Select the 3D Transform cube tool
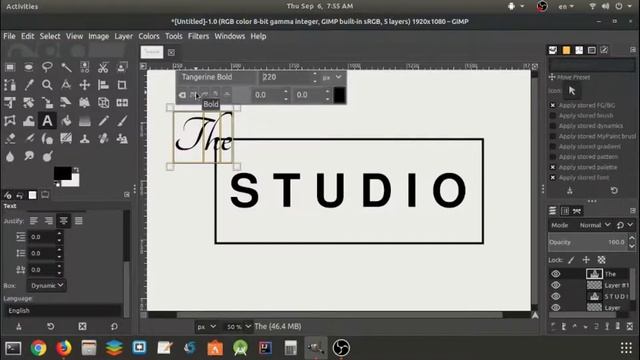This screenshot has width=640, height=360. (x=103, y=103)
